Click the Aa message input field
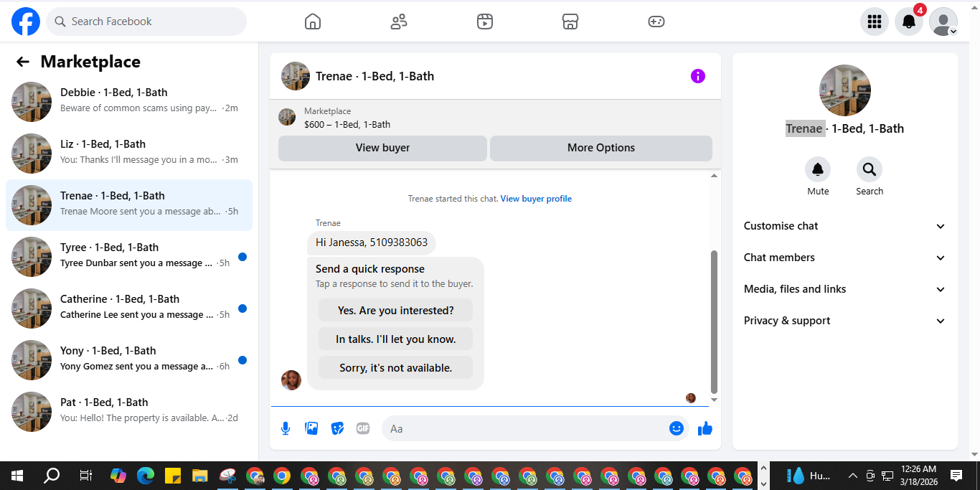The width and height of the screenshot is (980, 490). (x=527, y=428)
